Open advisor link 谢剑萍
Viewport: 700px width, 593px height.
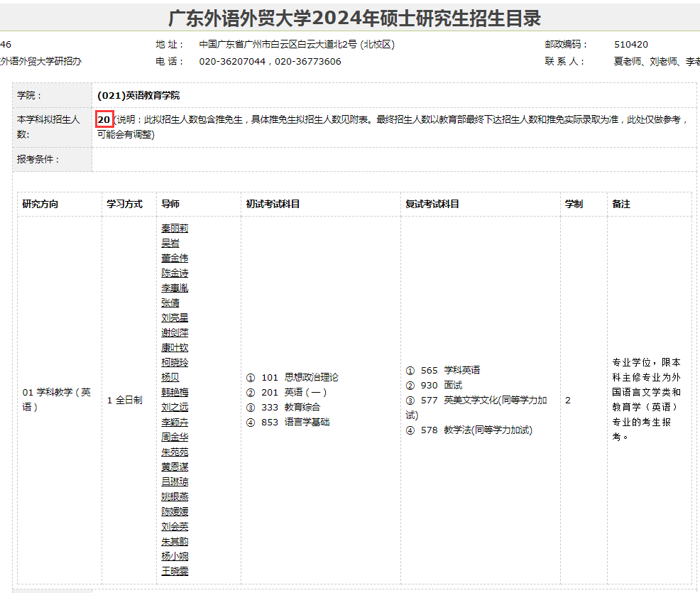point(175,332)
